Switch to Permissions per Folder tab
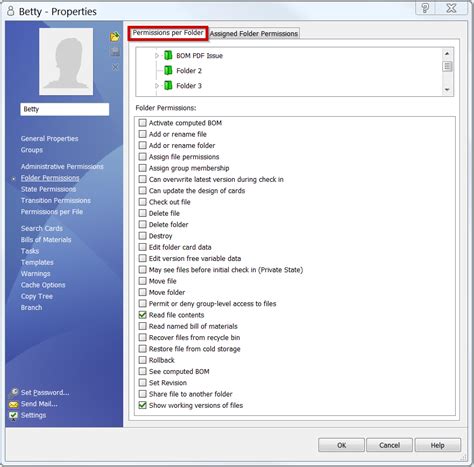The width and height of the screenshot is (474, 467). click(x=168, y=33)
